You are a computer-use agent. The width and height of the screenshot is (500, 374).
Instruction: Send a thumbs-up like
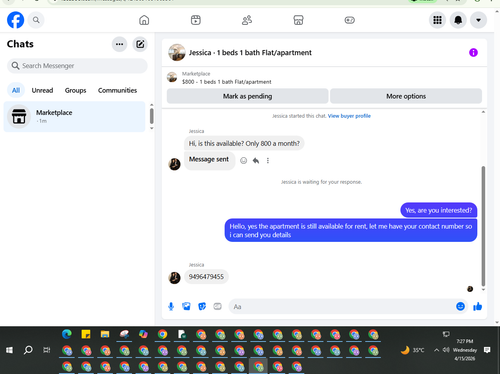pyautogui.click(x=478, y=306)
